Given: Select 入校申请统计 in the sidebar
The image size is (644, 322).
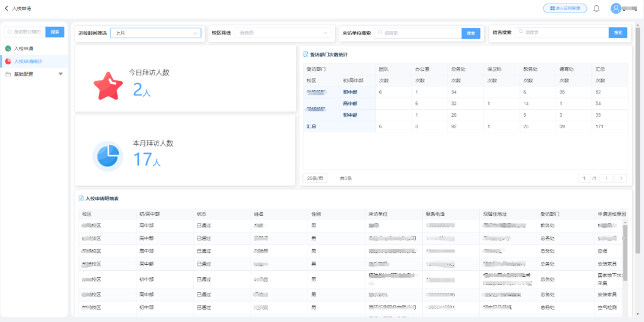Looking at the screenshot, I should [x=28, y=61].
